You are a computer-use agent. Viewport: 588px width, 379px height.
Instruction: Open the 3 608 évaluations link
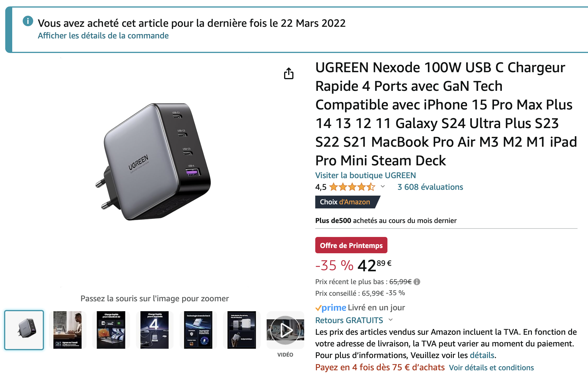point(430,187)
